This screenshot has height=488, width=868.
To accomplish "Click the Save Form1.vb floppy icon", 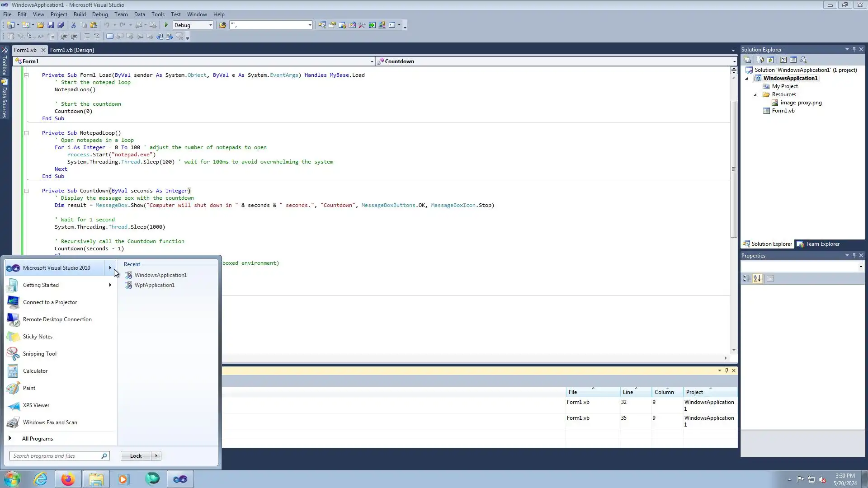I will point(51,25).
